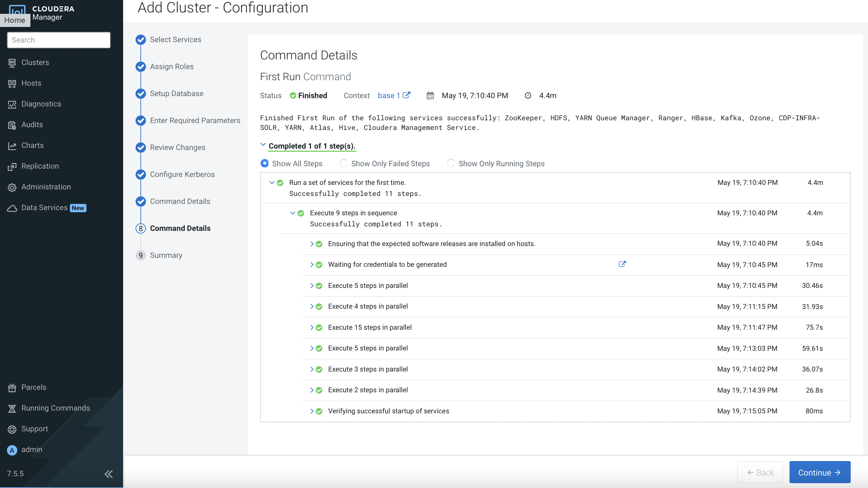This screenshot has height=488, width=868.
Task: Select Show All Steps radio button
Action: (x=265, y=163)
